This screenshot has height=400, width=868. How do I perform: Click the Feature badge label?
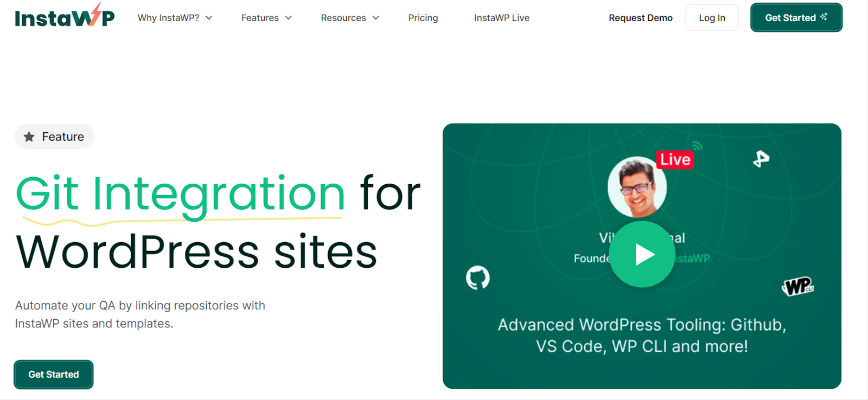63,137
